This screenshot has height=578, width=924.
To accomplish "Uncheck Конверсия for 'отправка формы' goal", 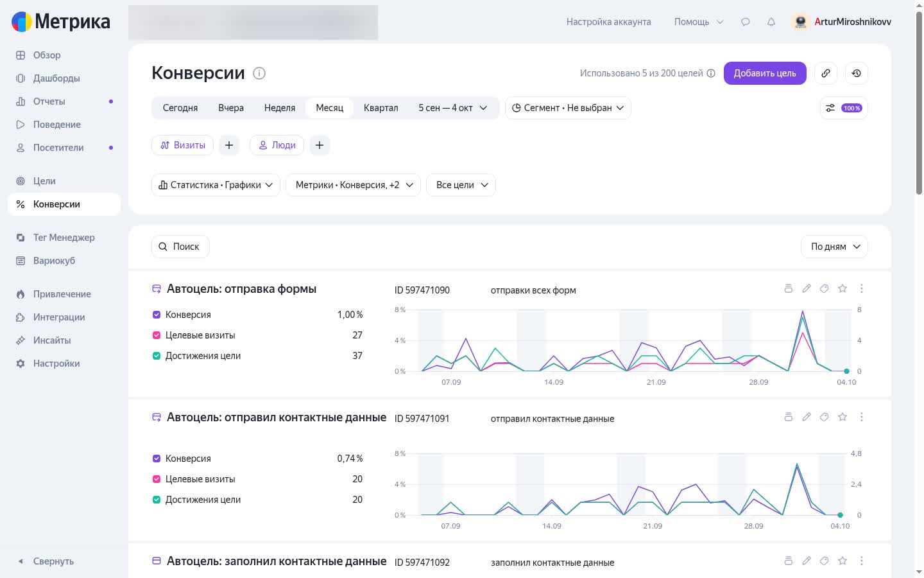I will 157,315.
